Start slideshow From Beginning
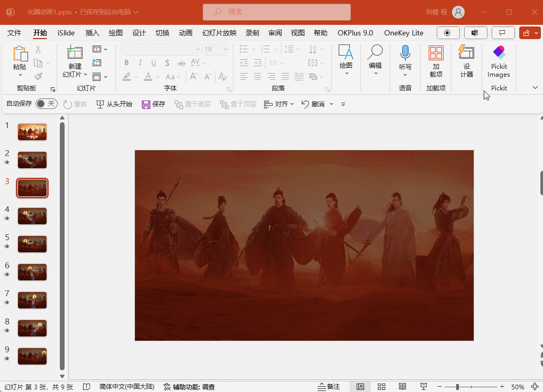The width and height of the screenshot is (543, 392). tap(114, 104)
